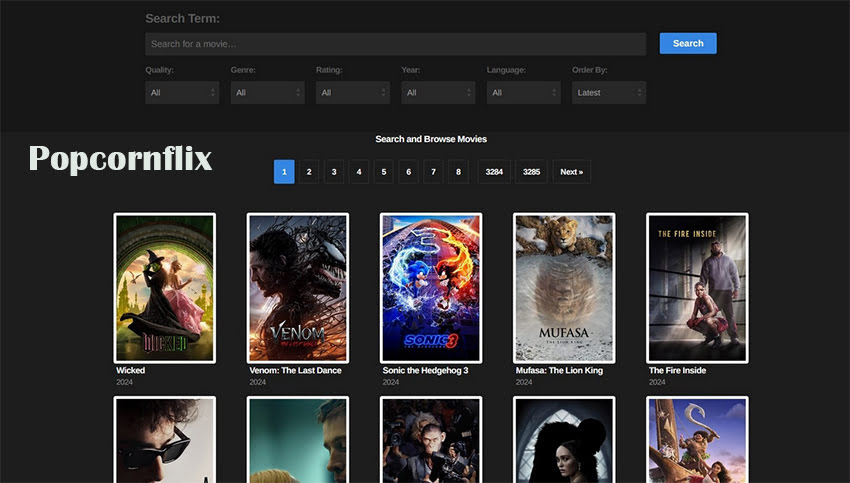Focus the 'Search for a movie' input field

coord(395,44)
